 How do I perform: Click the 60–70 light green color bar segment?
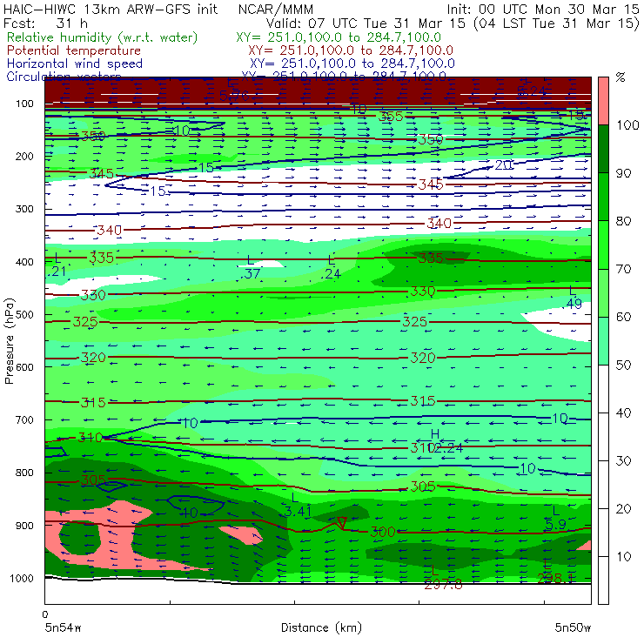coord(603,292)
